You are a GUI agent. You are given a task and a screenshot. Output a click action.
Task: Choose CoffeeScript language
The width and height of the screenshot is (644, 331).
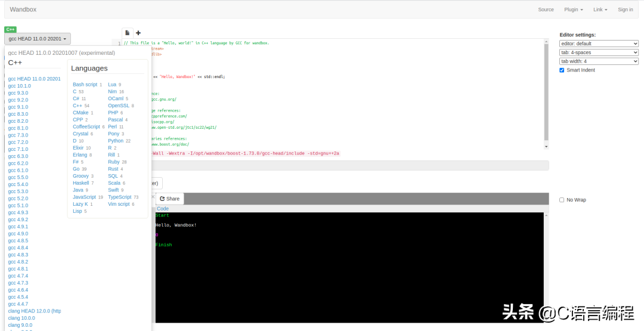point(86,126)
